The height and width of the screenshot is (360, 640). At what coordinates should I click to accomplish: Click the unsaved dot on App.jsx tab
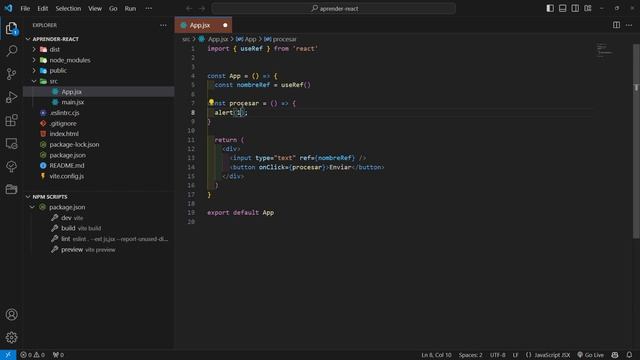click(225, 25)
